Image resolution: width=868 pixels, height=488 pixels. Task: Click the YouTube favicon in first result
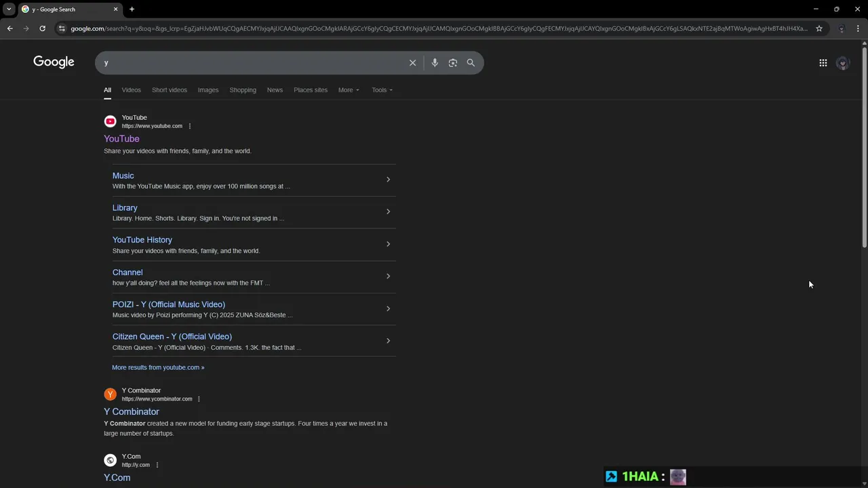(110, 121)
